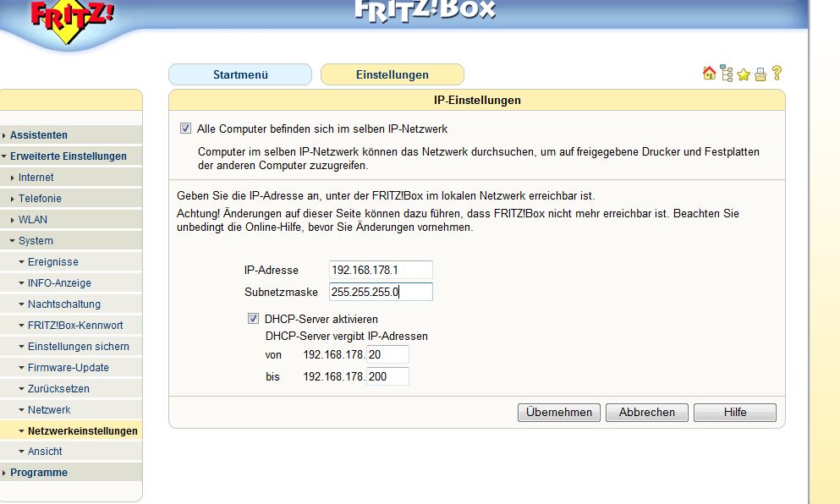
Task: Expand the WLAN submenu arrow
Action: 13,220
